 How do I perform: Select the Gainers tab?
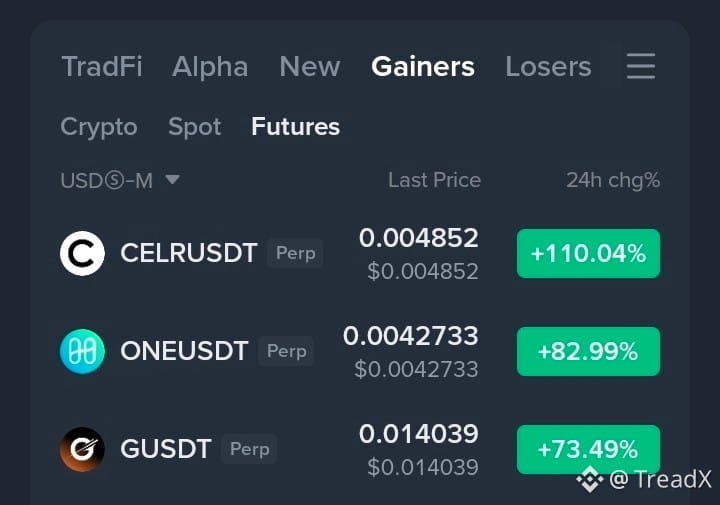(x=422, y=67)
